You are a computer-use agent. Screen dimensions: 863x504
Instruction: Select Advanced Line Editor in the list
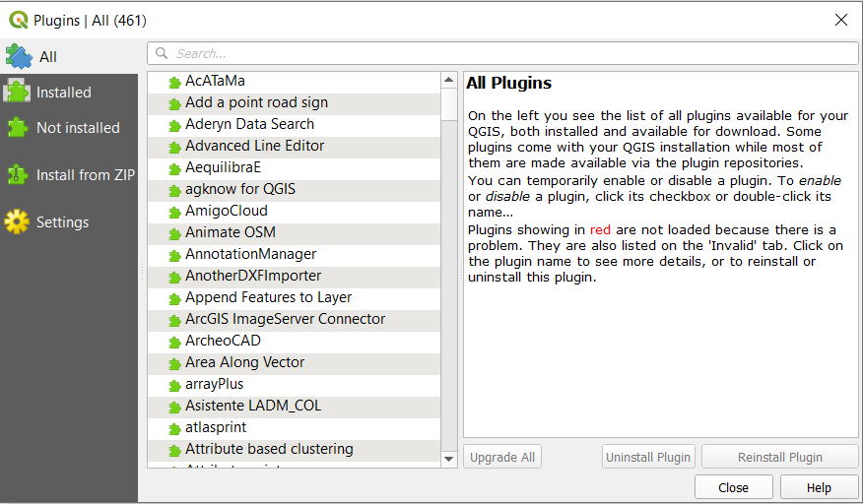coord(254,146)
